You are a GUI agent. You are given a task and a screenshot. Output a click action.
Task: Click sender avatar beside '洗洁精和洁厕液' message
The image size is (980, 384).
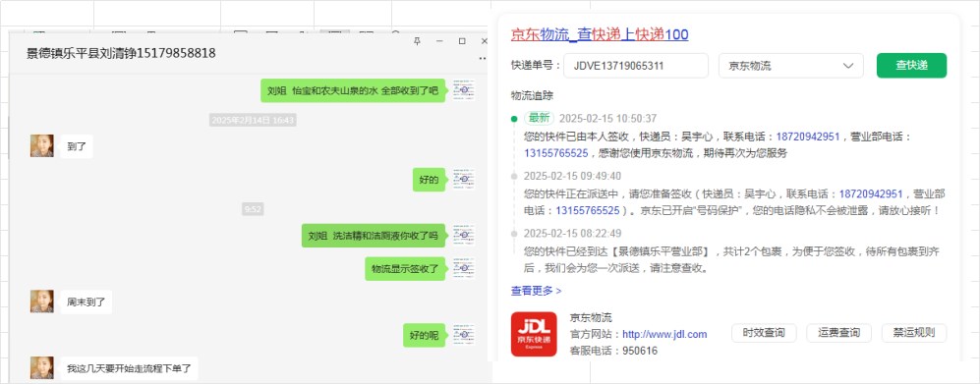pyautogui.click(x=464, y=236)
